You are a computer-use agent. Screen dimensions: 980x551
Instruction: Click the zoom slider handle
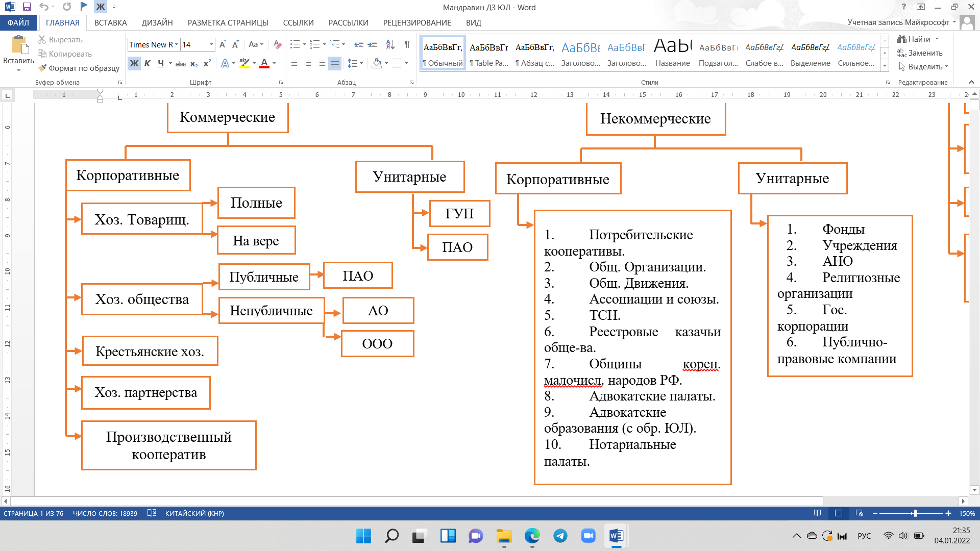(x=915, y=513)
